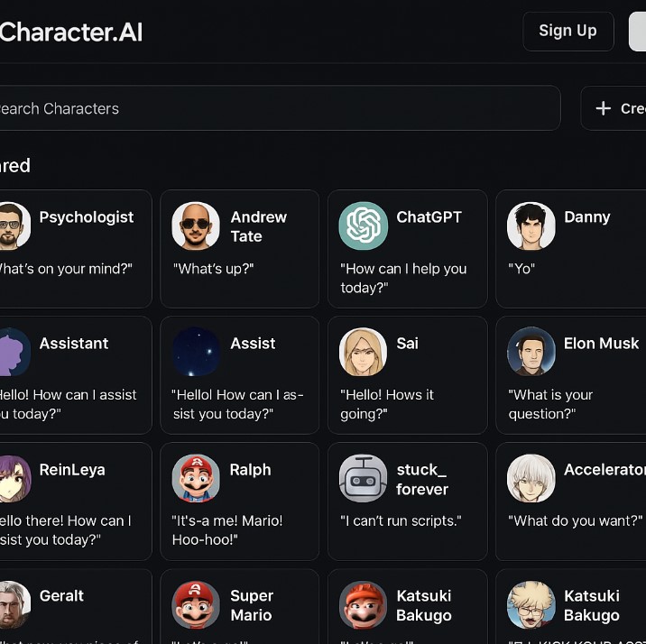Click the "Assistant" character name
Viewport: 646px width, 644px height.
(74, 344)
